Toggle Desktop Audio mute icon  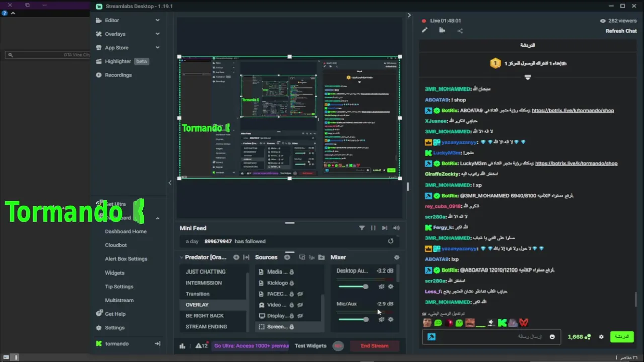[381, 287]
